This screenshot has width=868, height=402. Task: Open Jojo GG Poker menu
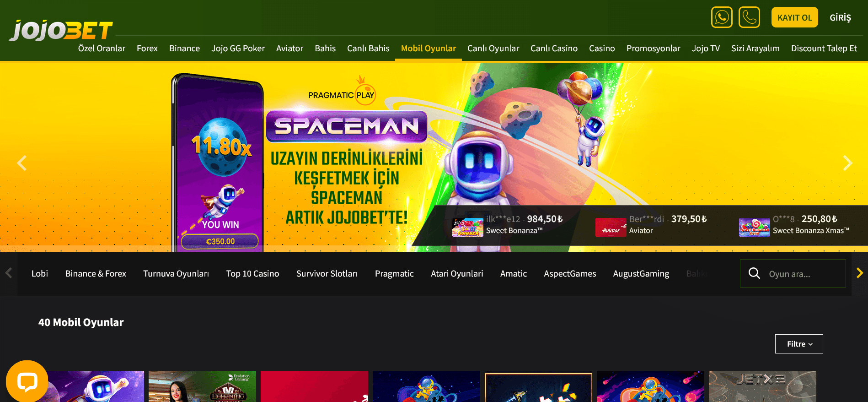238,48
